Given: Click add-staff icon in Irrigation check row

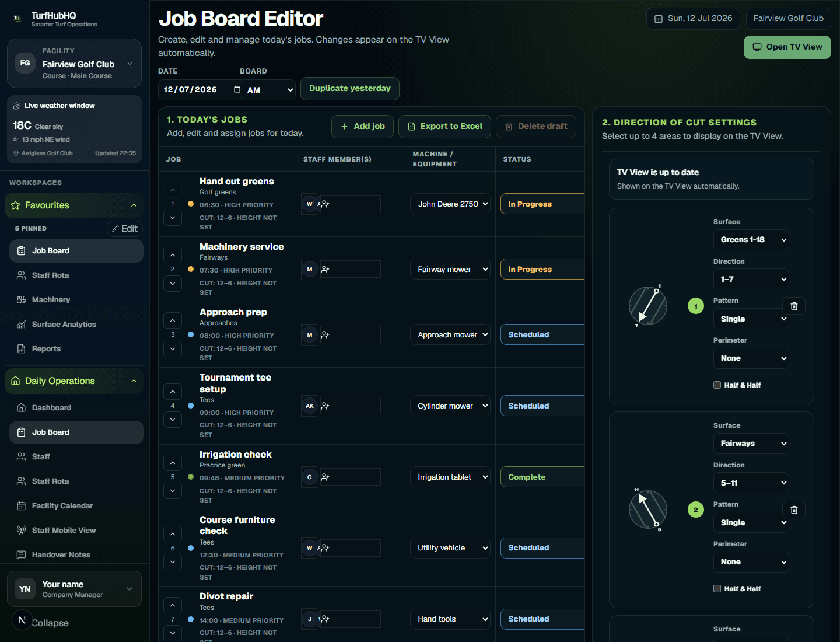Looking at the screenshot, I should click(325, 477).
